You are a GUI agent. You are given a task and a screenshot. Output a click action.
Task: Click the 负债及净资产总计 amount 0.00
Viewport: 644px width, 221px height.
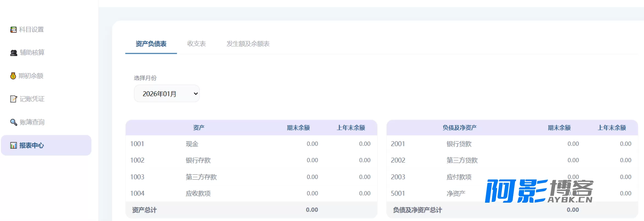coord(573,210)
